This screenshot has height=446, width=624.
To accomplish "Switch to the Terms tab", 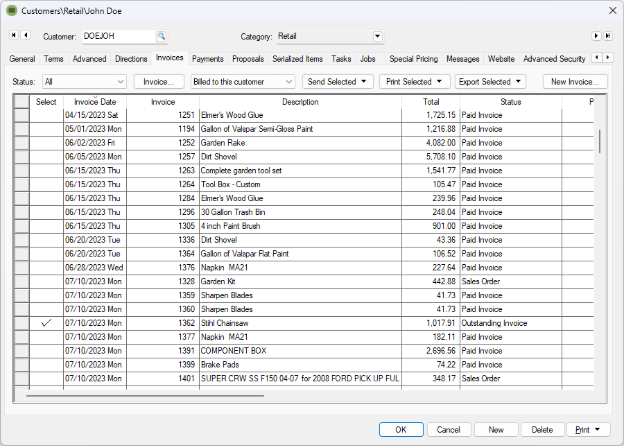I will [x=53, y=59].
